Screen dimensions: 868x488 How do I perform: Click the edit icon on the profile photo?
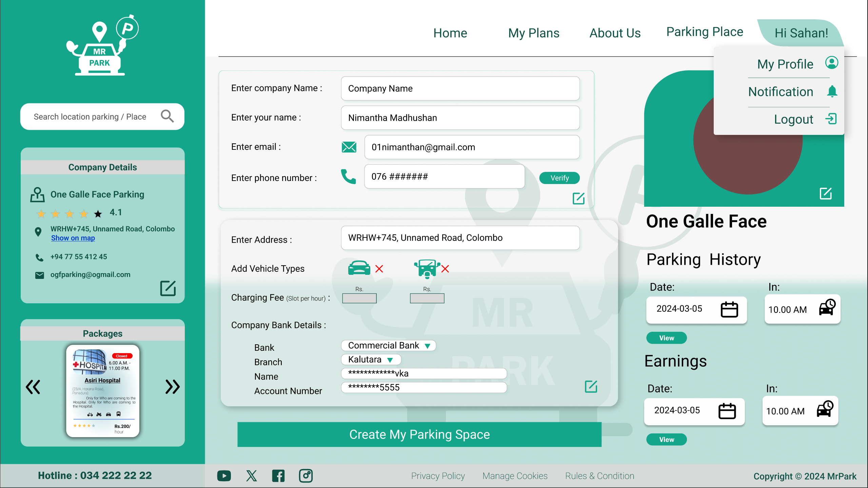point(826,194)
